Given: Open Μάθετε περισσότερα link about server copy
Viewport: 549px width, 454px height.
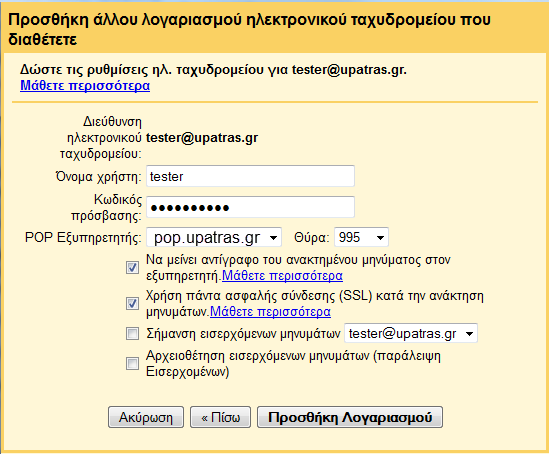Looking at the screenshot, I should pyautogui.click(x=282, y=276).
